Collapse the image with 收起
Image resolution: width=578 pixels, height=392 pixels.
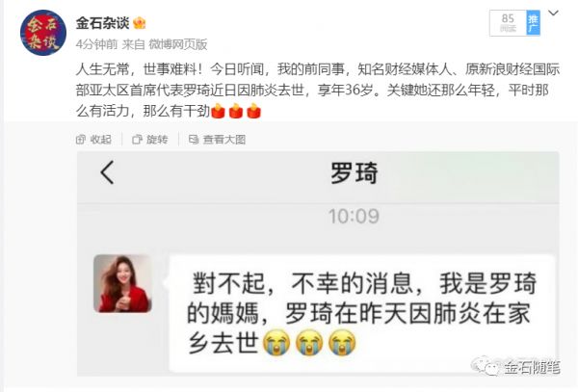93,140
